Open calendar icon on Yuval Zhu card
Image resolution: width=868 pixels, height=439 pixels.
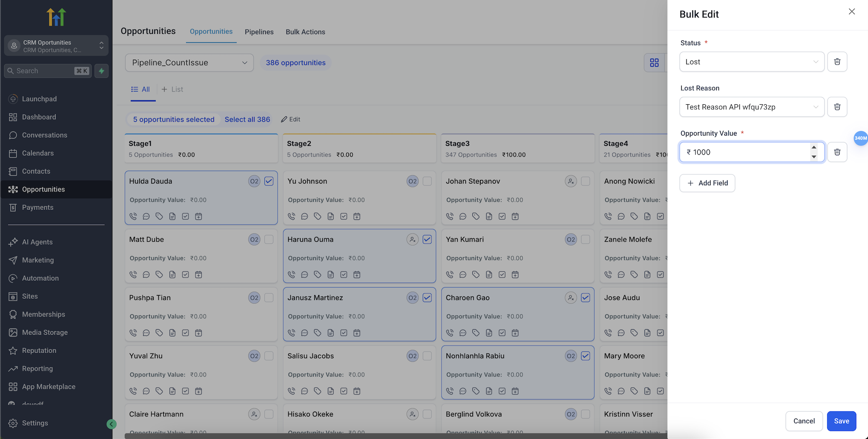(x=198, y=391)
